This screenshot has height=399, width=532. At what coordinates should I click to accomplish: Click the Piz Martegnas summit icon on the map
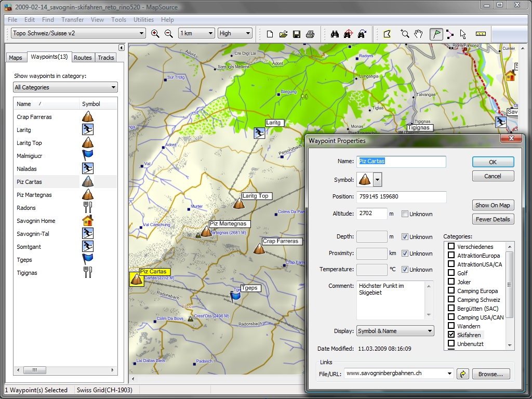pyautogui.click(x=206, y=231)
